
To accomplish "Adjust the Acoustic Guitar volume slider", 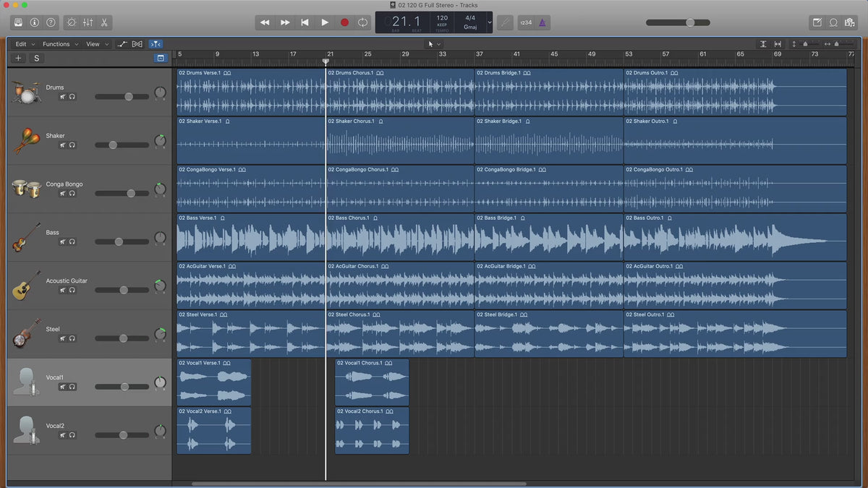I will pos(124,290).
